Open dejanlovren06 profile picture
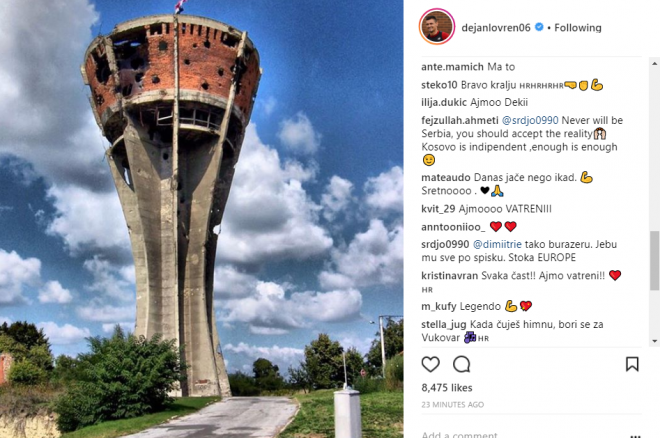The height and width of the screenshot is (438, 660). click(x=437, y=26)
